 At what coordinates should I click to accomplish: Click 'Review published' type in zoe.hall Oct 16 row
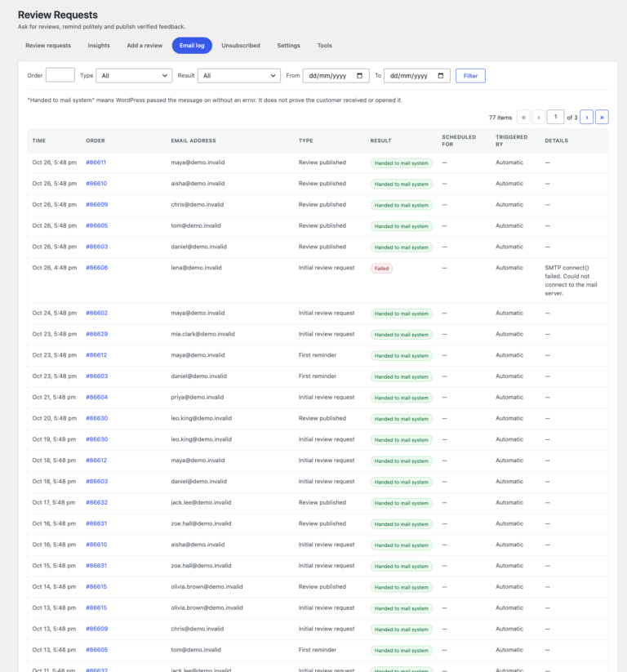322,523
